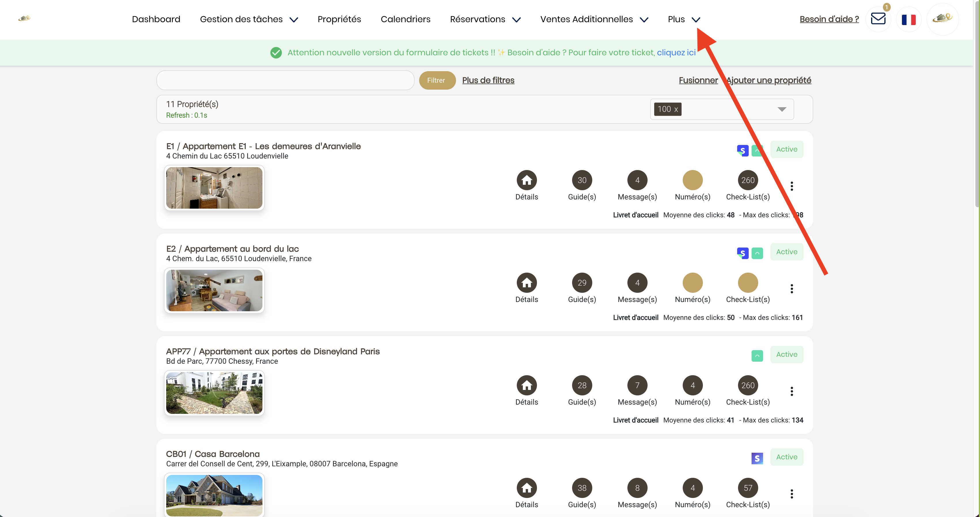980x517 pixels.
Task: Focus the property search input field
Action: [x=285, y=80]
